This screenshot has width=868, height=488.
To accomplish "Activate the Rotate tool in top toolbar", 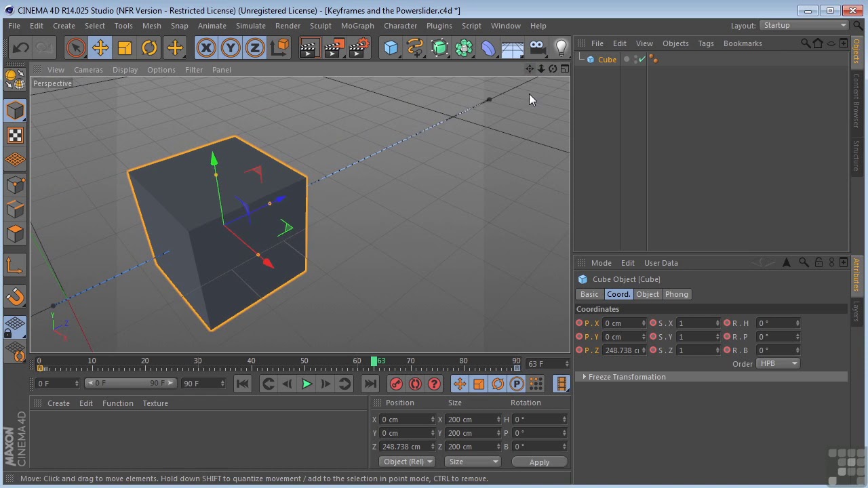I will click(x=149, y=47).
